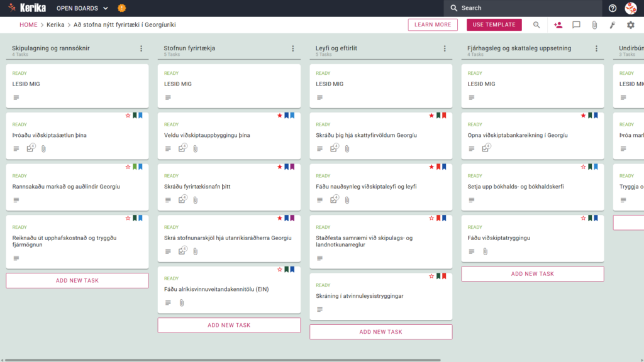Click checklist icon on Skrá stofnunarskjöl card

pos(182,251)
